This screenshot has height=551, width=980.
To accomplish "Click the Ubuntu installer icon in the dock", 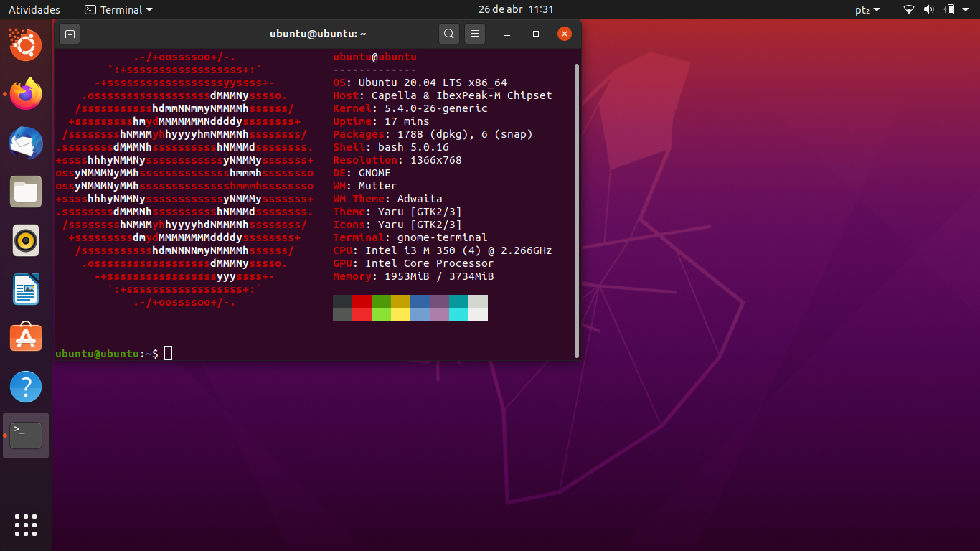I will (26, 45).
